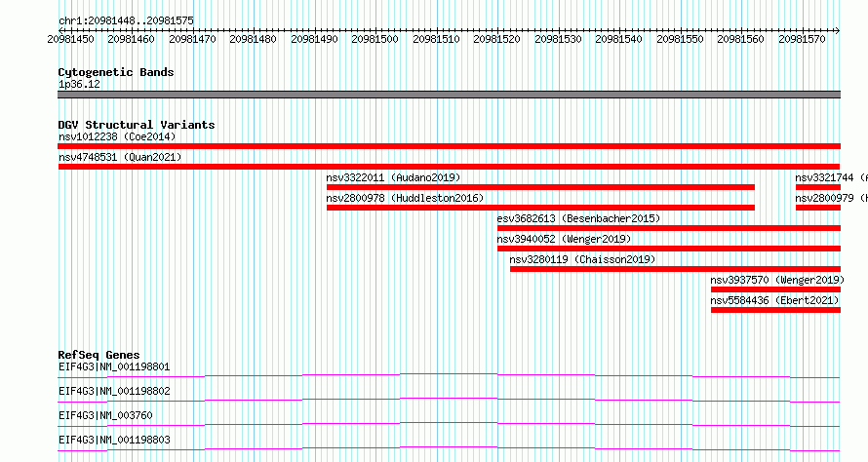
Task: Click the red bar under nsv3322011
Action: pos(540,187)
